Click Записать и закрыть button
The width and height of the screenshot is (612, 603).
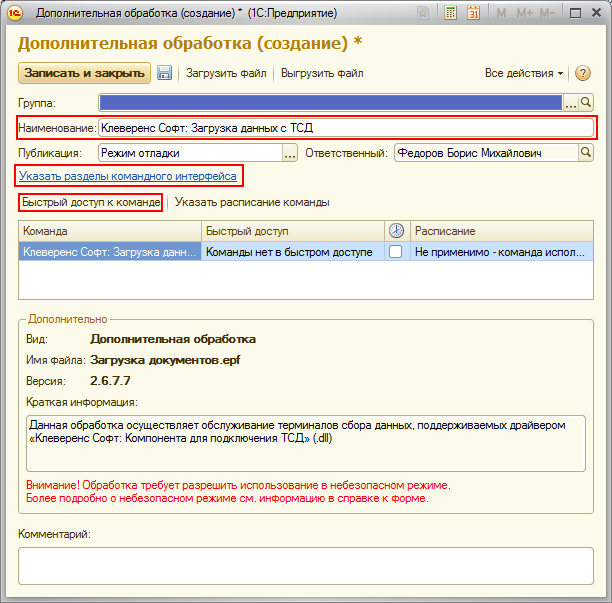tap(84, 73)
